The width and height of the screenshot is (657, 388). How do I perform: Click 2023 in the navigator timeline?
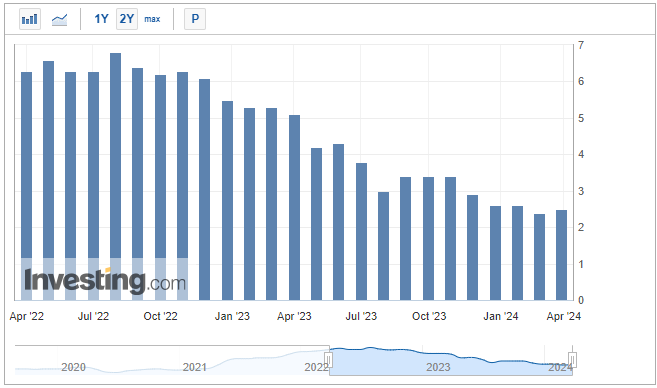pyautogui.click(x=438, y=367)
